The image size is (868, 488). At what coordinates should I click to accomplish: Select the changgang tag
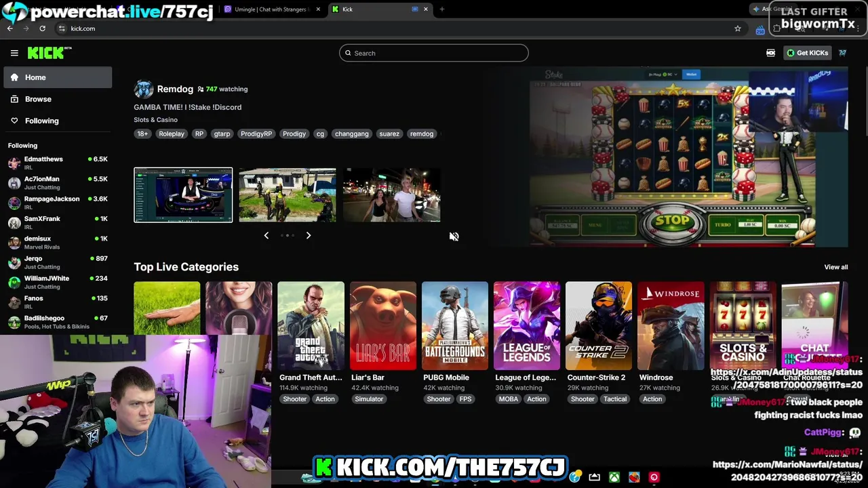click(x=351, y=134)
